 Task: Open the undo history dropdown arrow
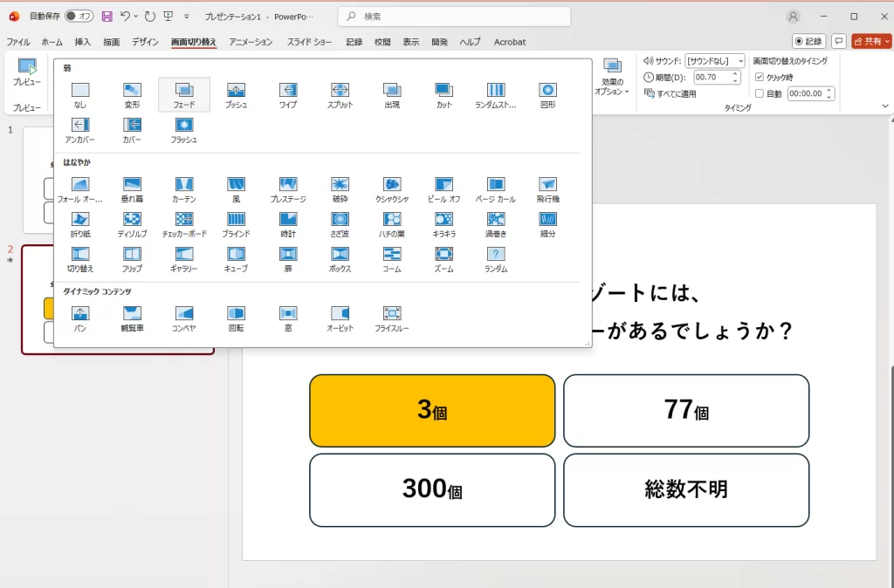pos(136,15)
